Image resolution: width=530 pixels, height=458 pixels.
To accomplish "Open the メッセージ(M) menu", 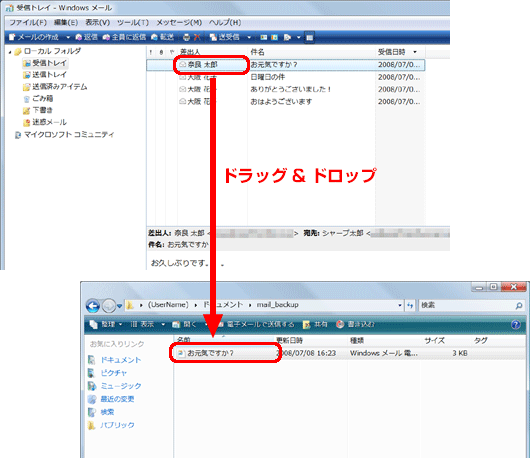I will [179, 23].
